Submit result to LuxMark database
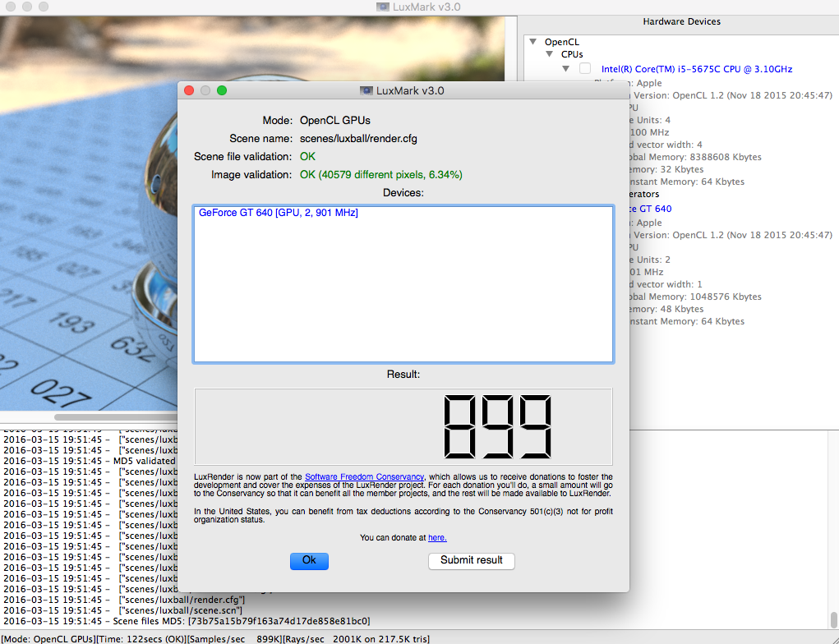 (472, 560)
